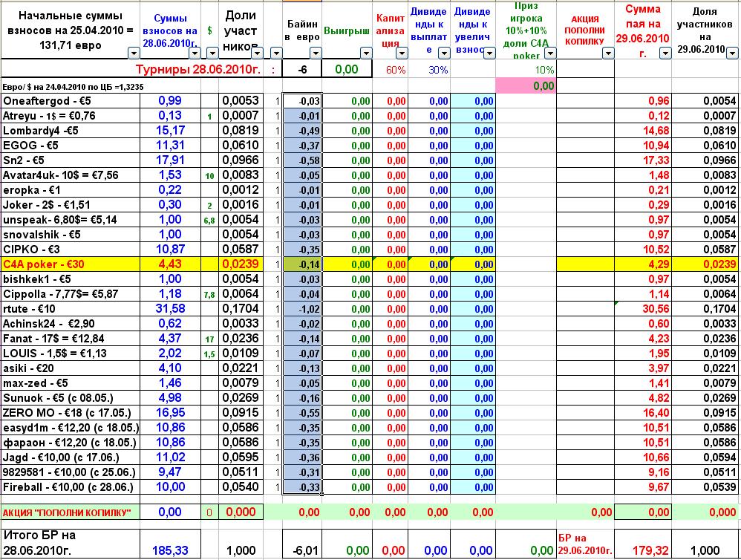Select the 'Joker - 2$ - €1,51' cell
This screenshot has width=741, height=560.
71,205
